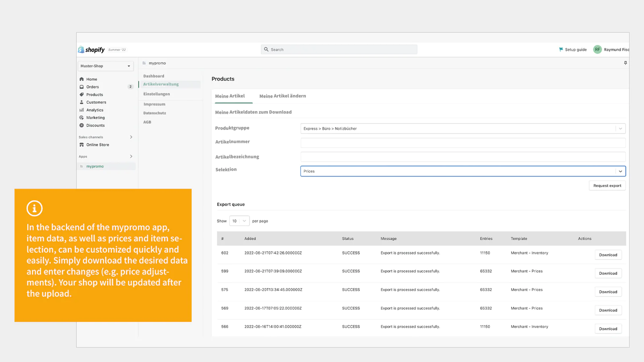
Task: Open the Setup guide flag link
Action: point(573,49)
